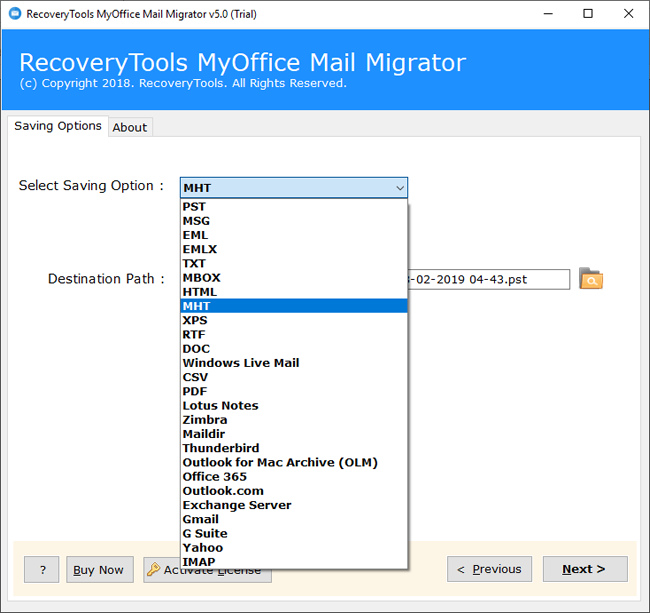The image size is (650, 613).
Task: Select IMAP at the list bottom
Action: coord(294,562)
